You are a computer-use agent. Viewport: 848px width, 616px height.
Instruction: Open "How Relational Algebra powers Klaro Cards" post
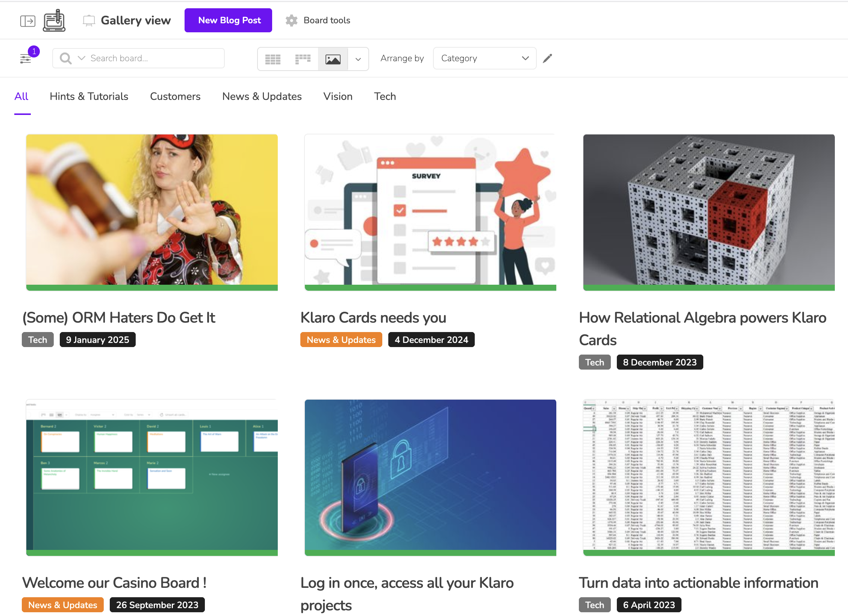point(703,329)
